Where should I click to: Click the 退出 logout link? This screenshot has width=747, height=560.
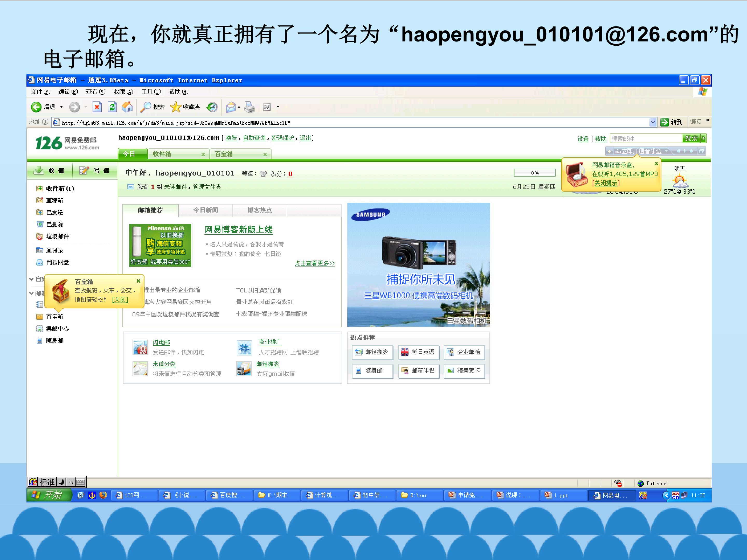click(305, 138)
